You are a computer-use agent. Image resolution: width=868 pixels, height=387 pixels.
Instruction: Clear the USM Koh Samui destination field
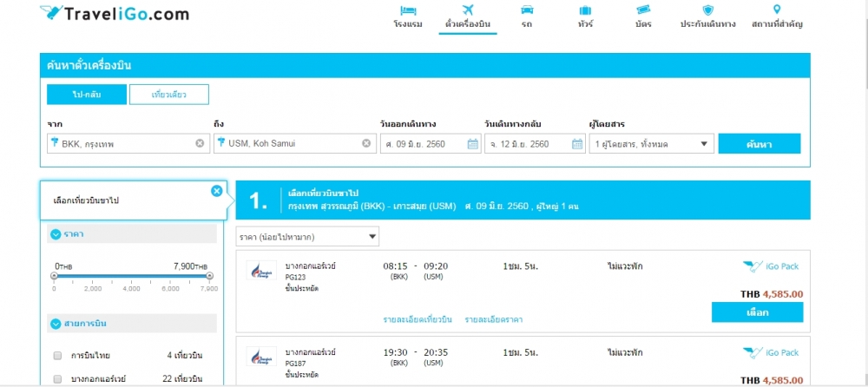tap(366, 143)
